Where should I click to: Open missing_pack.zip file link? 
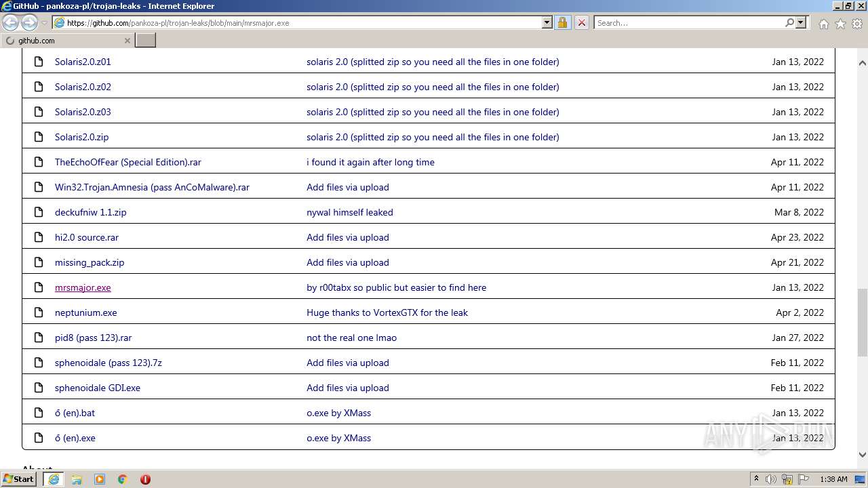(90, 262)
